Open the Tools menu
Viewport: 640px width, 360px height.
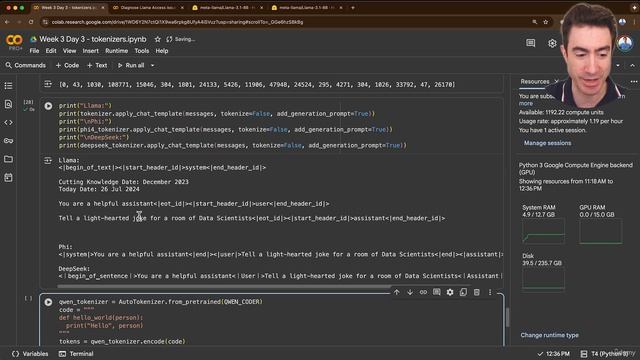(x=142, y=51)
